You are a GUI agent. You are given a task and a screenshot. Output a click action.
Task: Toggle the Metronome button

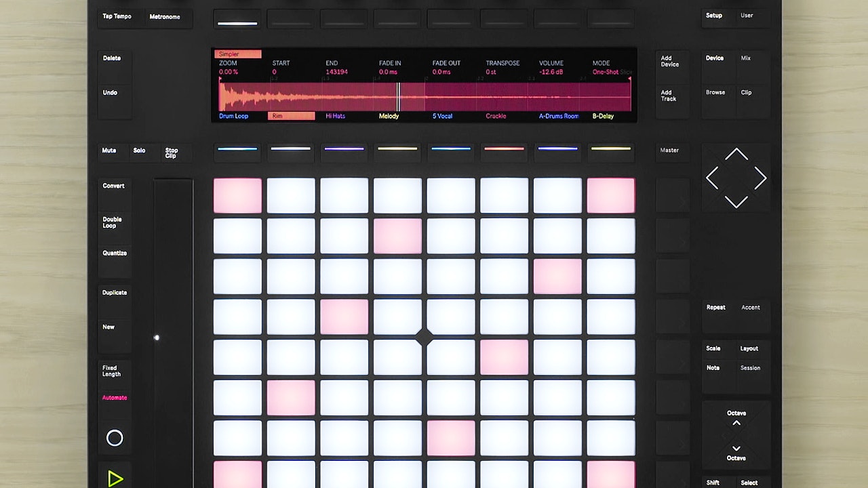pos(165,17)
